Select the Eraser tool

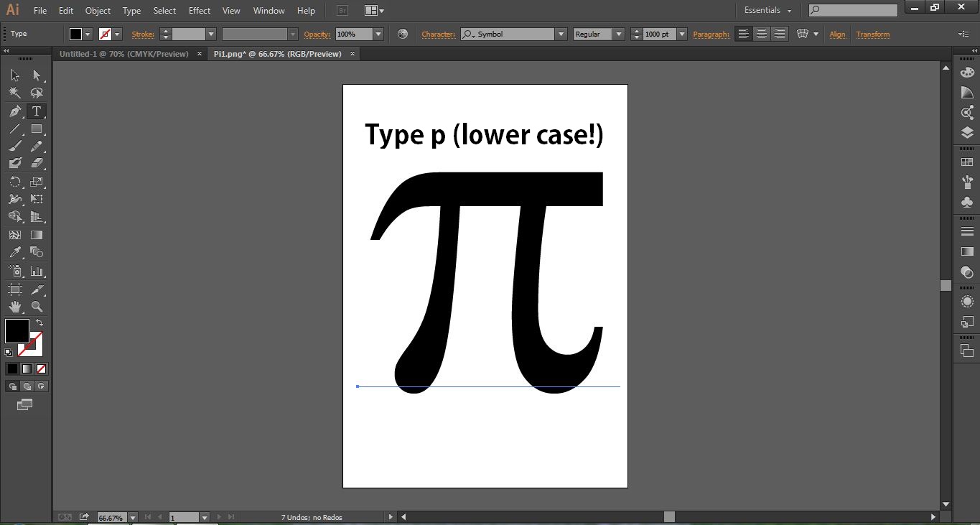pos(37,164)
